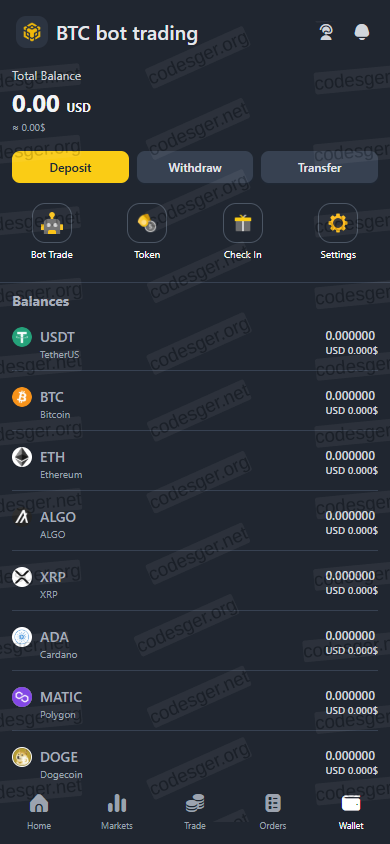Select the Tether USDT coin icon
This screenshot has height=844, width=390.
click(22, 337)
